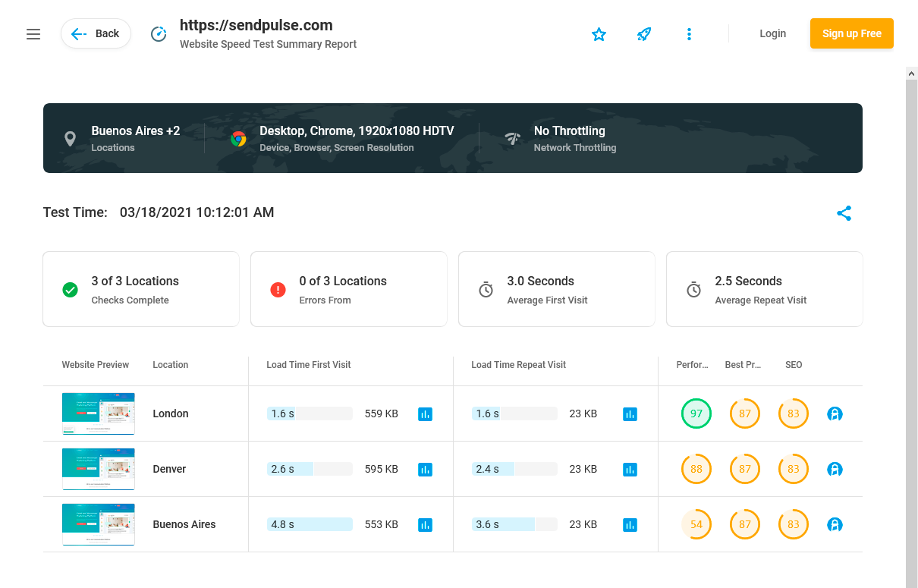
Task: Open Lighthouse report icon for Denver
Action: [x=835, y=470]
